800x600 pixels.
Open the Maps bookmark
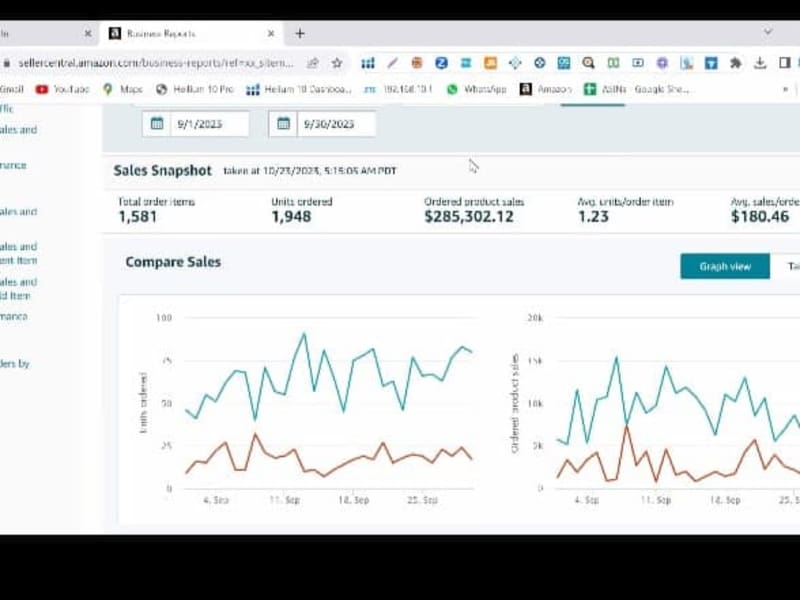pyautogui.click(x=123, y=89)
